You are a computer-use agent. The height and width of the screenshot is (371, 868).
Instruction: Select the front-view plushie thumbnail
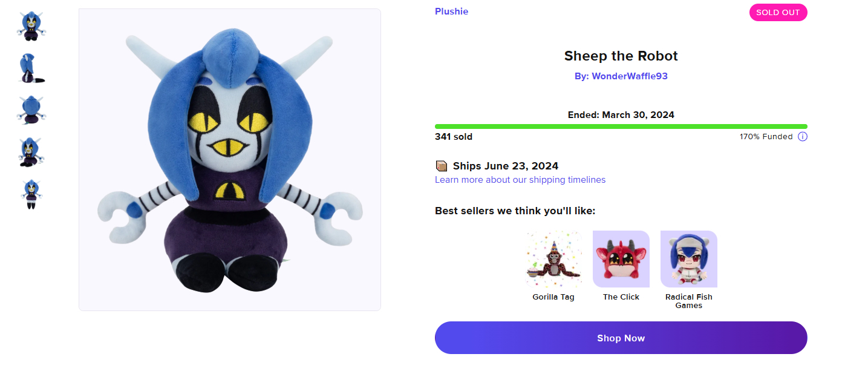[x=31, y=26]
